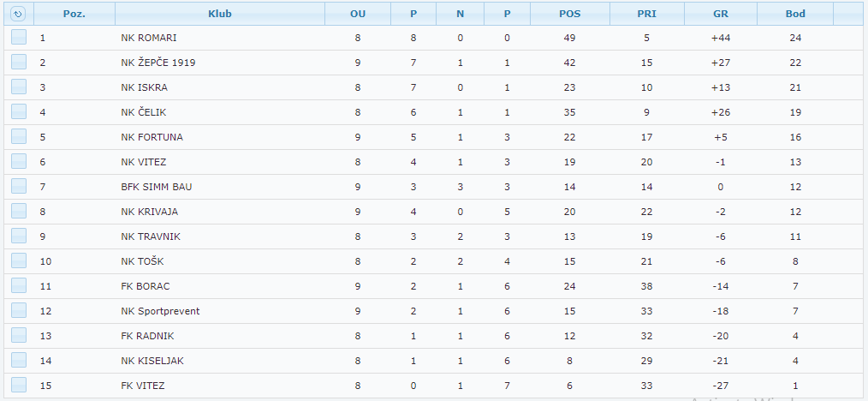Check the box beside NK ISKRA

(x=19, y=87)
